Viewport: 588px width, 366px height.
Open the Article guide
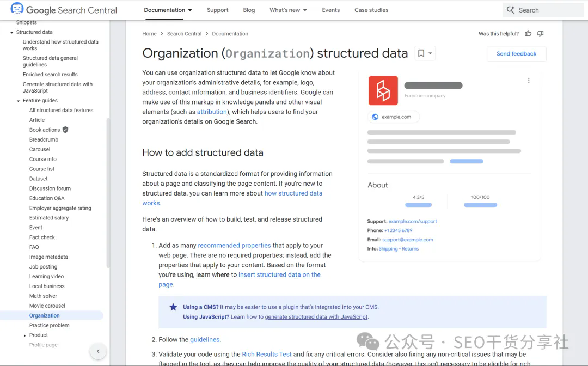pyautogui.click(x=37, y=120)
